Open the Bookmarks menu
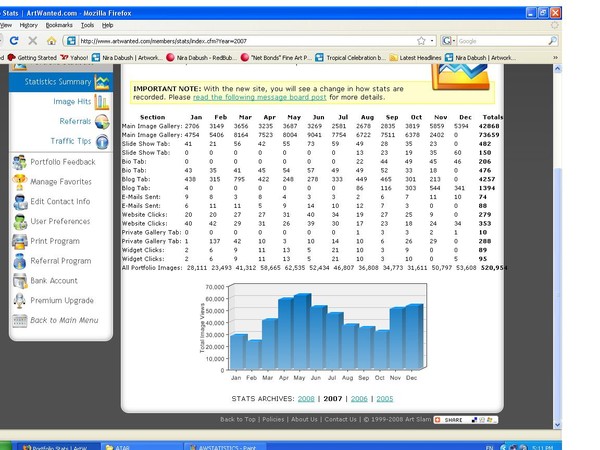This screenshot has width=600, height=450. point(59,25)
